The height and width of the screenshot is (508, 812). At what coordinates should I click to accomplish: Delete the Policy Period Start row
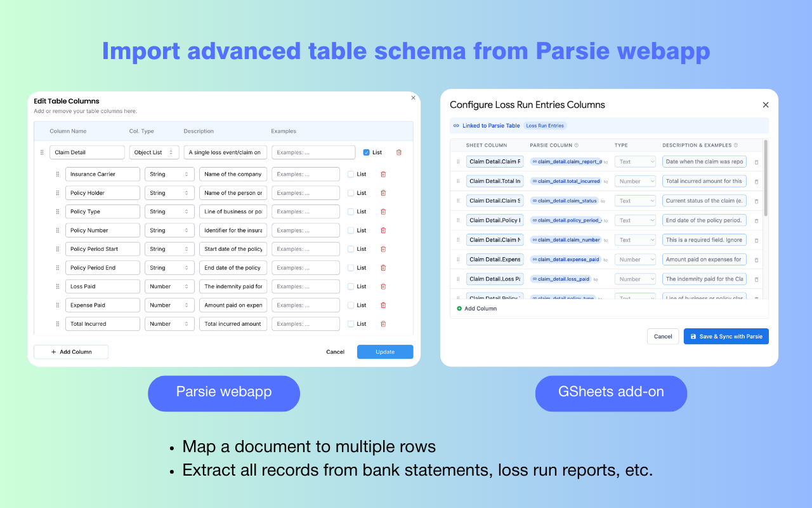pos(383,249)
